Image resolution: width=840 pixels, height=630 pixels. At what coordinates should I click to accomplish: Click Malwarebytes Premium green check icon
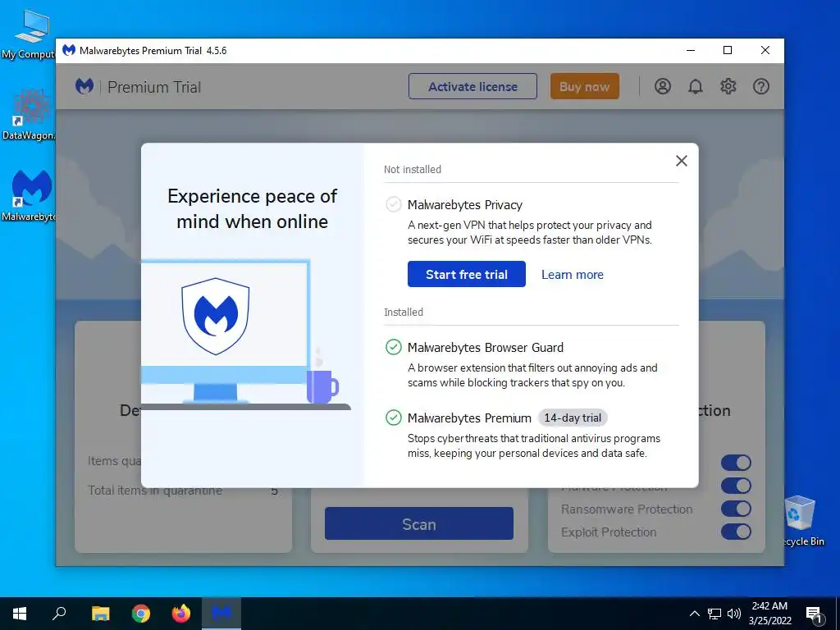[x=393, y=418]
